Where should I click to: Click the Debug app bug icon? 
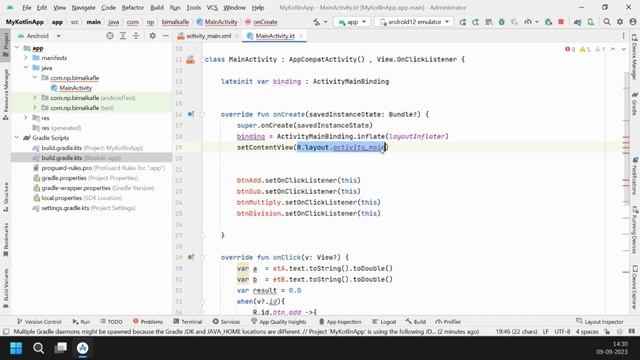(x=502, y=22)
